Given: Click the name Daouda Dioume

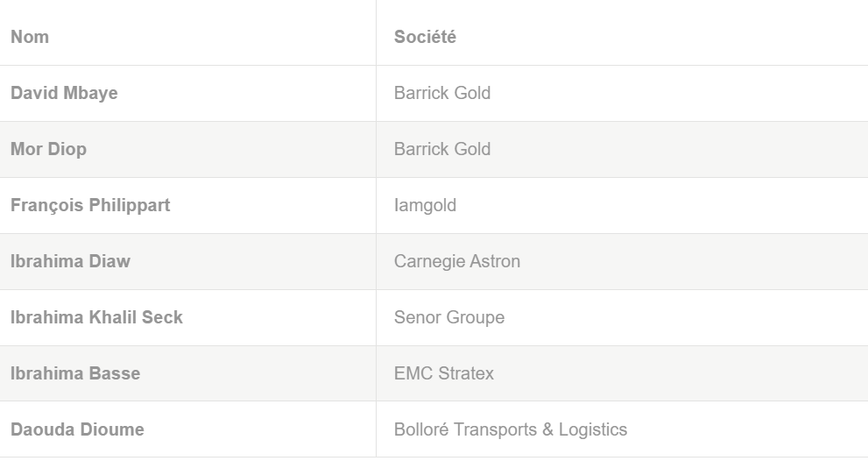Looking at the screenshot, I should (77, 429).
